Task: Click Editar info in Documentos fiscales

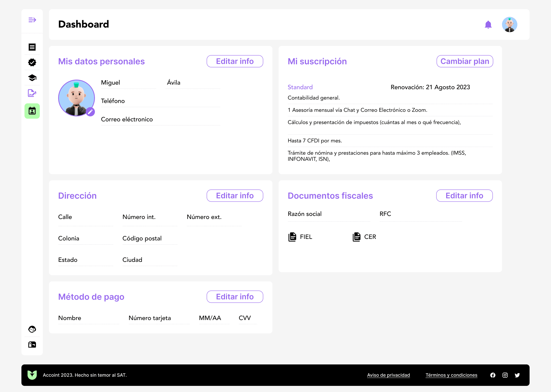Action: coord(465,196)
